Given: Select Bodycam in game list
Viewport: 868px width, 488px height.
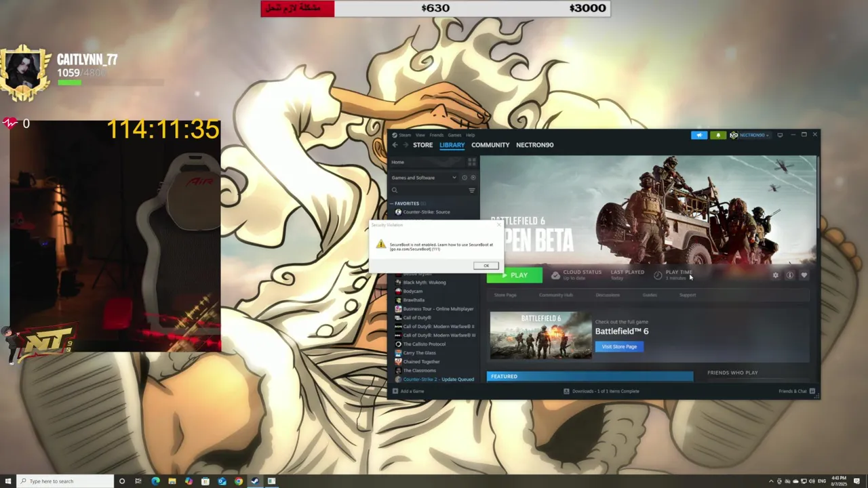Looking at the screenshot, I should [x=409, y=291].
